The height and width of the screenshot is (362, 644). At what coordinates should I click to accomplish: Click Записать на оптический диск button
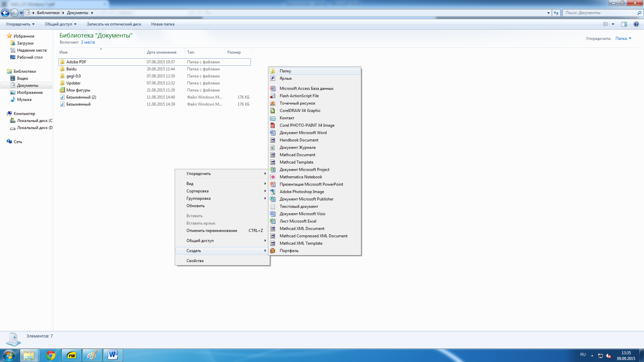[x=114, y=24]
